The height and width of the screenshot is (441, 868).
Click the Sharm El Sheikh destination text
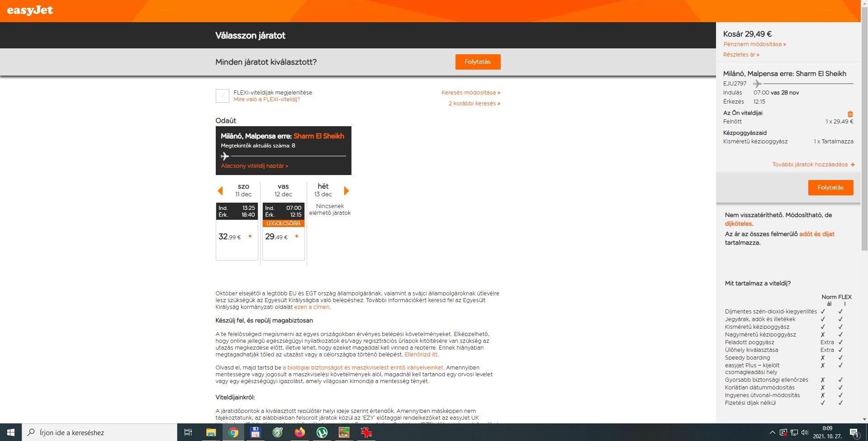pos(318,136)
